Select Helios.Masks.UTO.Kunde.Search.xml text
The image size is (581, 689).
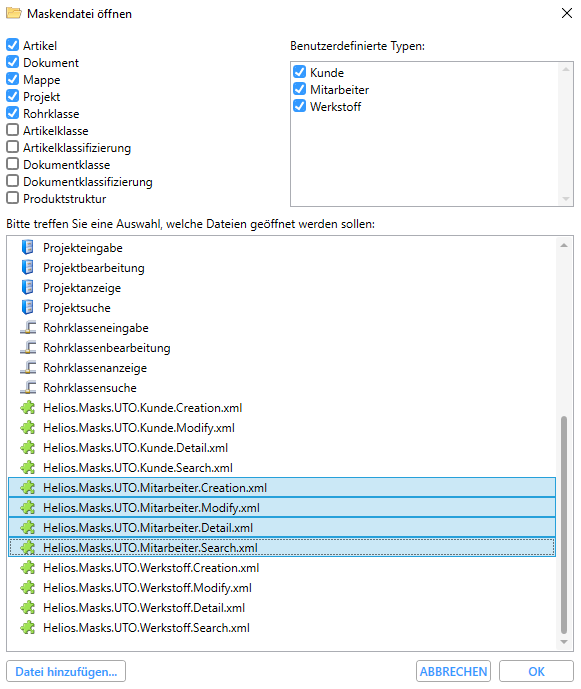pyautogui.click(x=138, y=468)
